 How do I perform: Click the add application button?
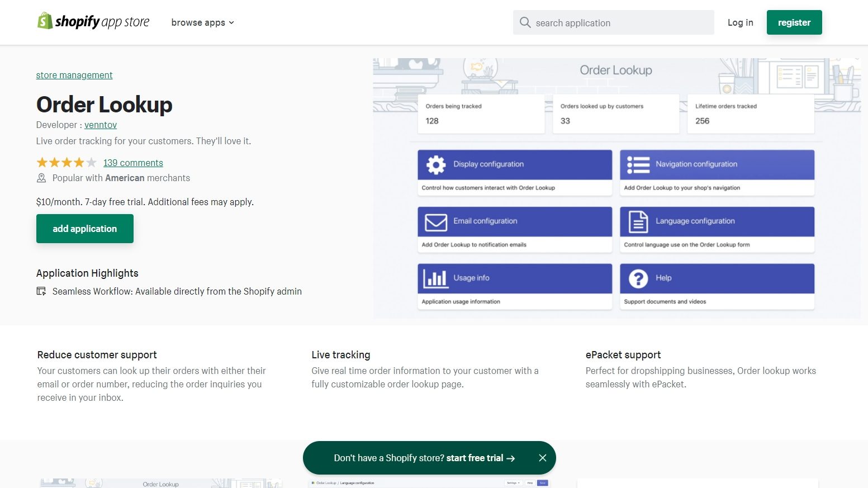point(85,229)
